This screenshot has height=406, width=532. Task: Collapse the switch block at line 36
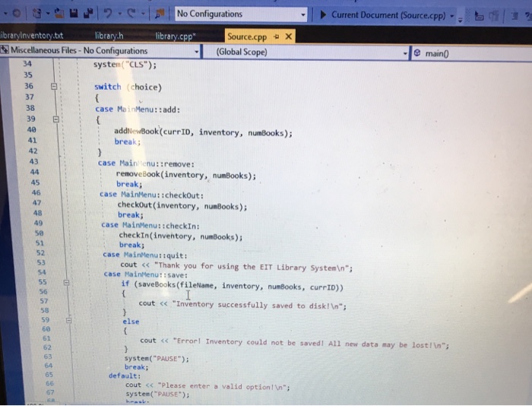54,86
